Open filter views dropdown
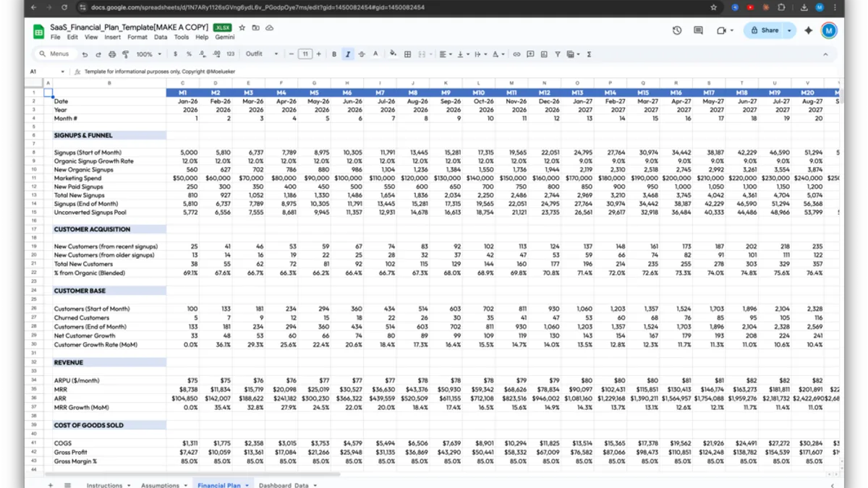 point(573,54)
